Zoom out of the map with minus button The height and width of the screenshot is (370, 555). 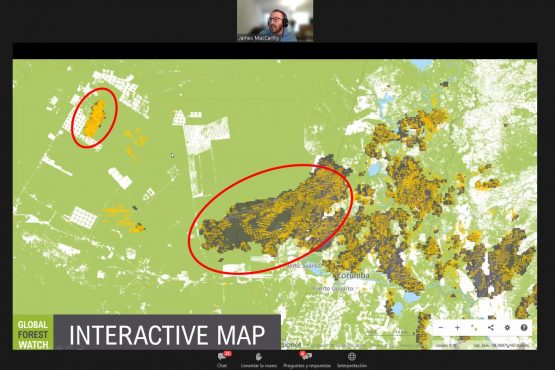(441, 328)
